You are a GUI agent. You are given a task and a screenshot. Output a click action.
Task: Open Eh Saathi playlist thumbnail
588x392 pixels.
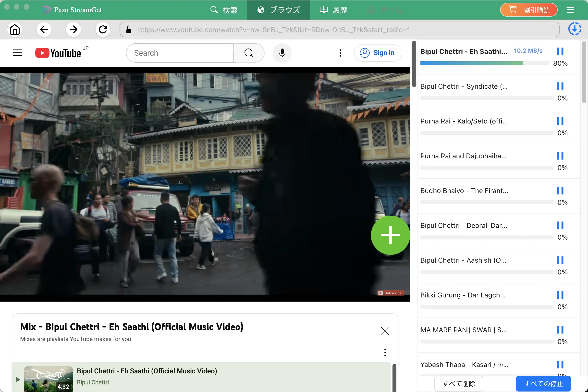point(48,379)
